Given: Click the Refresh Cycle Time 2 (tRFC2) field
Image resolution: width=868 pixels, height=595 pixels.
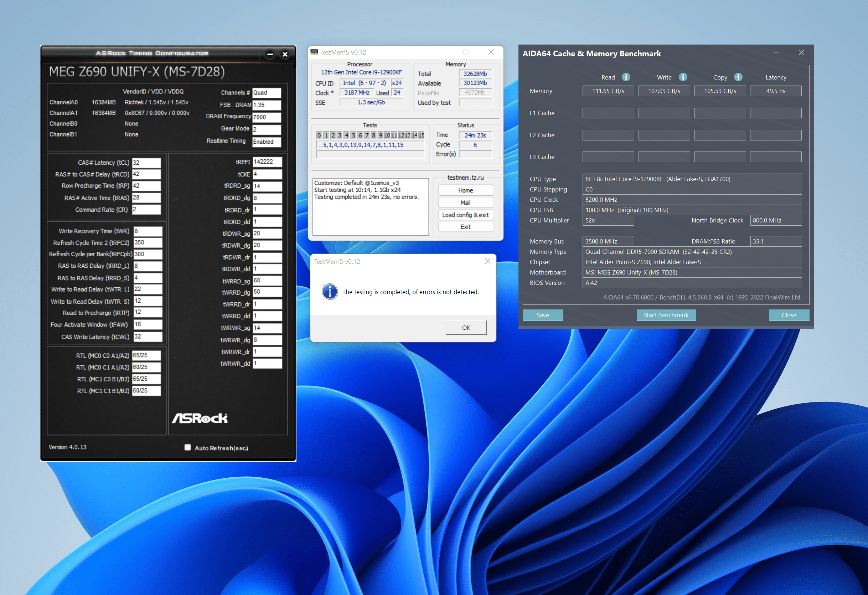Looking at the screenshot, I should click(x=148, y=242).
